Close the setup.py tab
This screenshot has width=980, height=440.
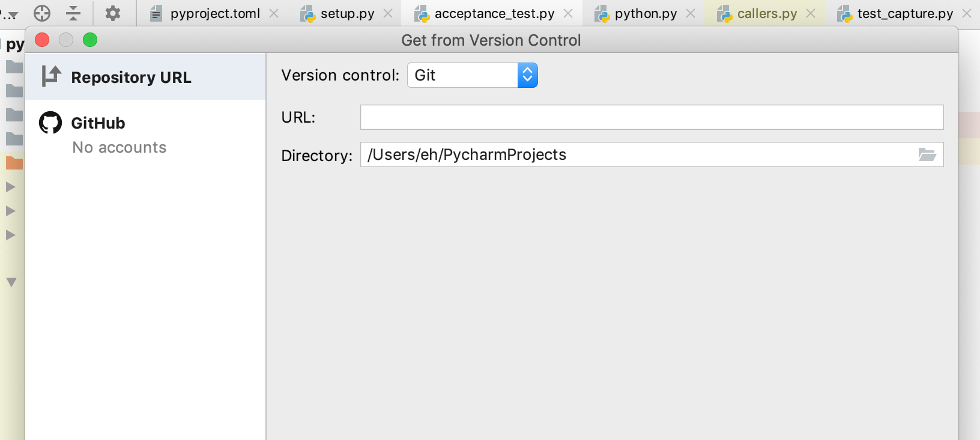point(388,13)
